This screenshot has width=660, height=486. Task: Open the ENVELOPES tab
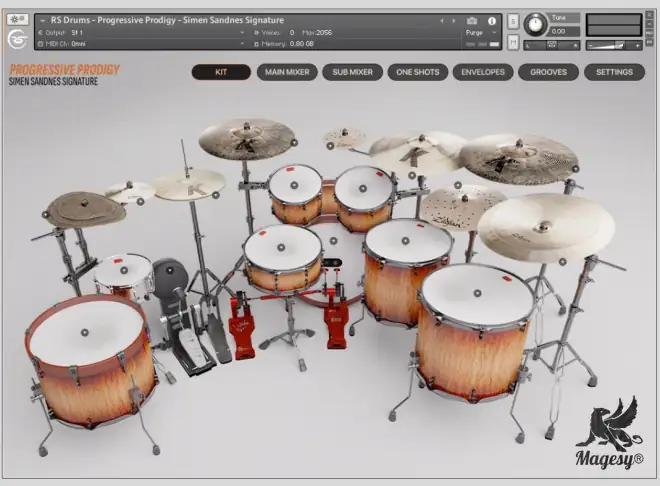click(x=483, y=72)
